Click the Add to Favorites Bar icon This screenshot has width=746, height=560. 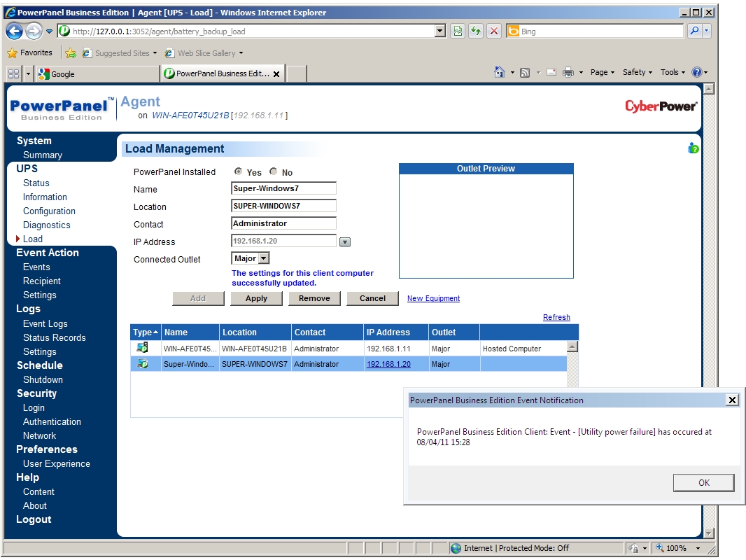pos(71,52)
